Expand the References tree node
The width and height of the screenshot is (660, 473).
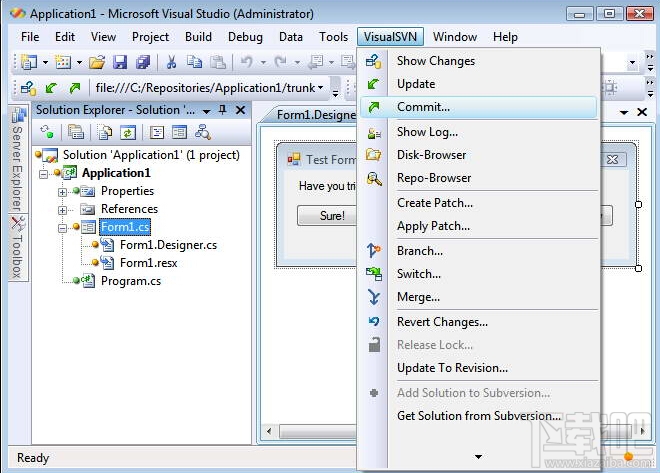click(x=62, y=210)
